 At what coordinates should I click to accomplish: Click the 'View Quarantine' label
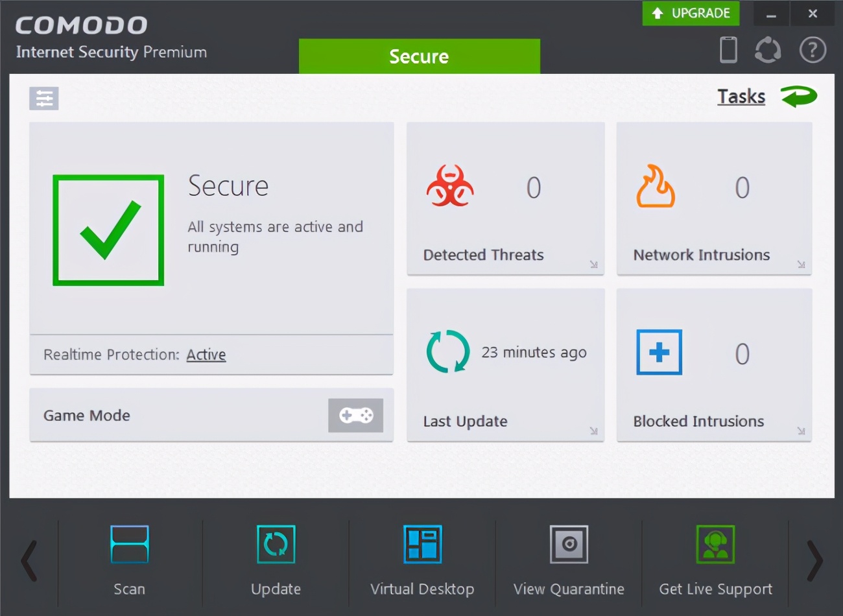[569, 589]
